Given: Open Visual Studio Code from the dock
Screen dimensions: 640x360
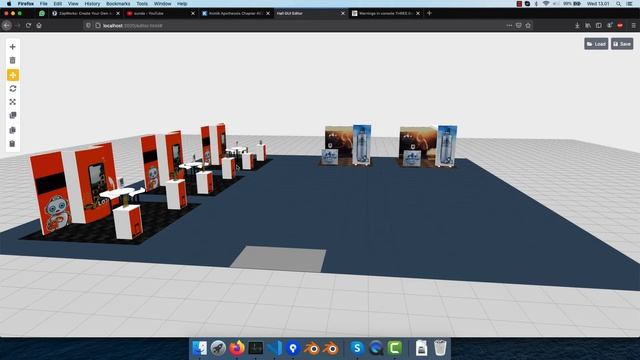Looking at the screenshot, I should (274, 348).
